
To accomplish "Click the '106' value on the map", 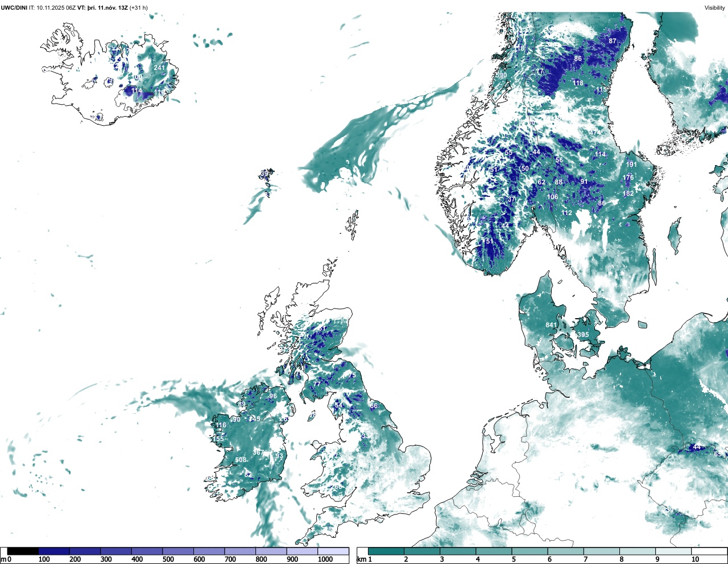I will point(552,197).
